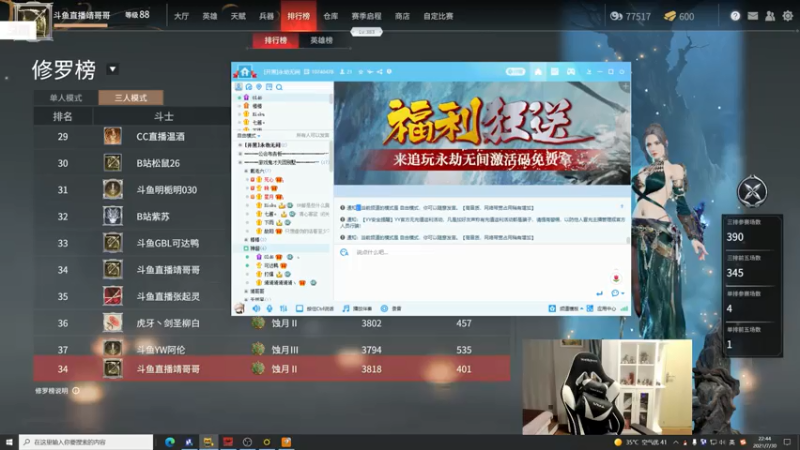800x450 pixels.
Task: Open the 修罗榜 dropdown arrow
Action: click(x=112, y=69)
